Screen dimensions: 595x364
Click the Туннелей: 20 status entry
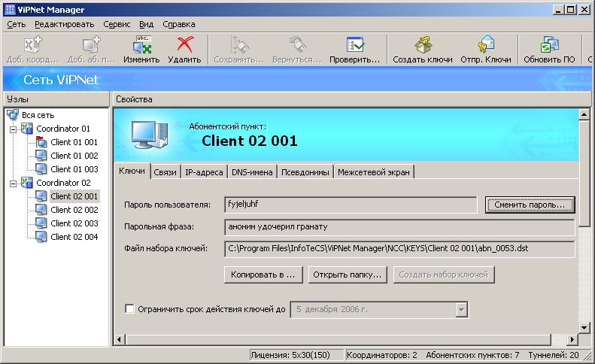tap(554, 355)
